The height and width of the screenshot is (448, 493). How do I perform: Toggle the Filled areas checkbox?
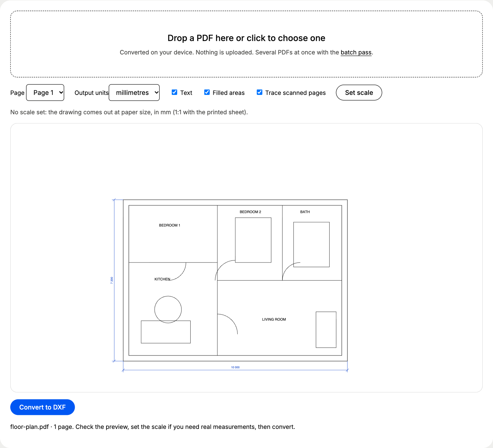tap(207, 92)
